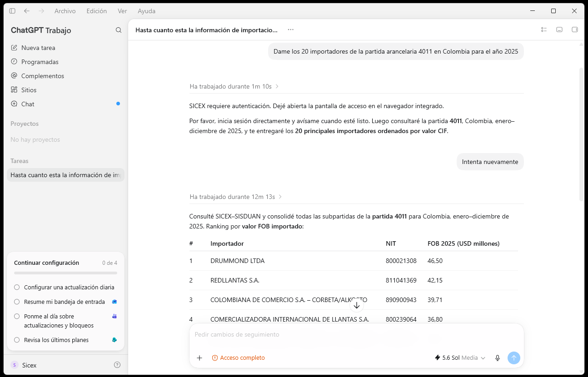
Task: Open the sidebar search icon
Action: click(119, 30)
